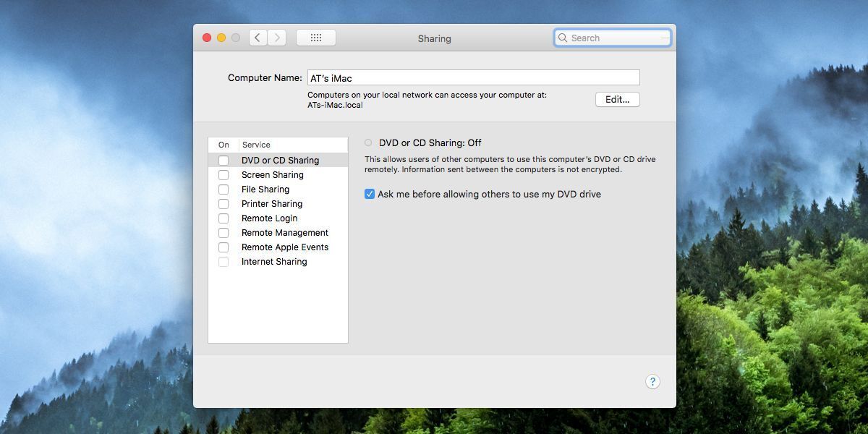Enable the File Sharing checkbox
This screenshot has width=868, height=434.
click(224, 190)
